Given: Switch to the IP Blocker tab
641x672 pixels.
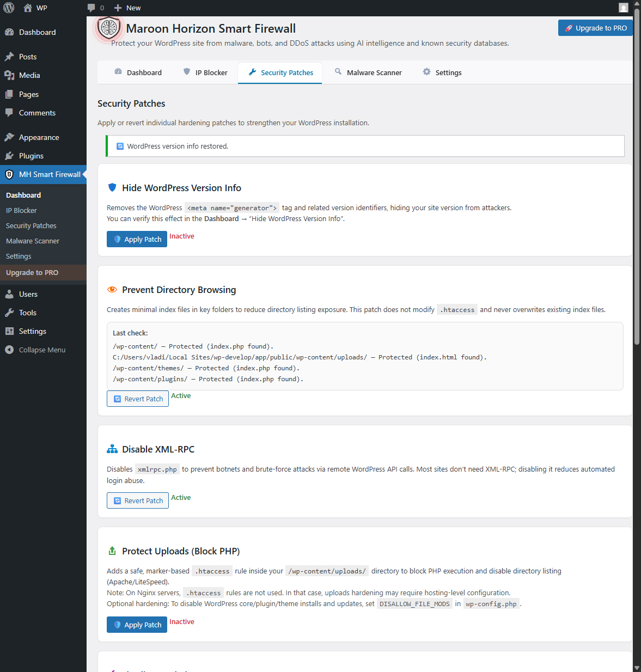Looking at the screenshot, I should 205,72.
